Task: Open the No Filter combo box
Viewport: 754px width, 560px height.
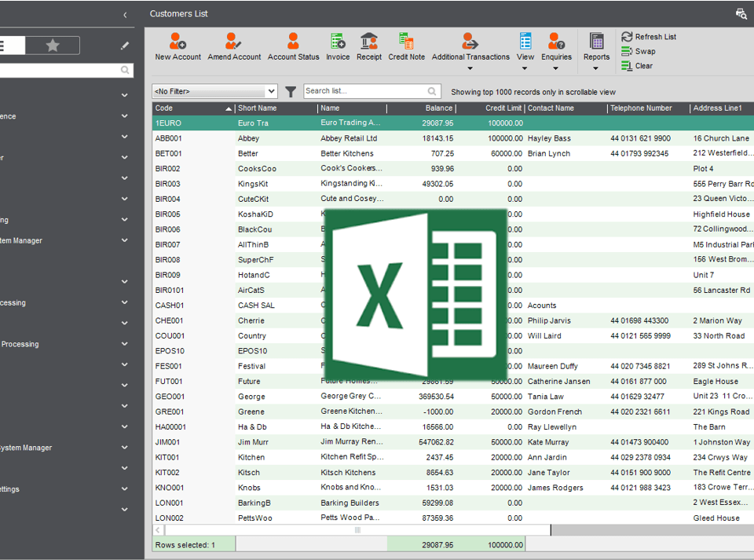Action: [x=214, y=91]
